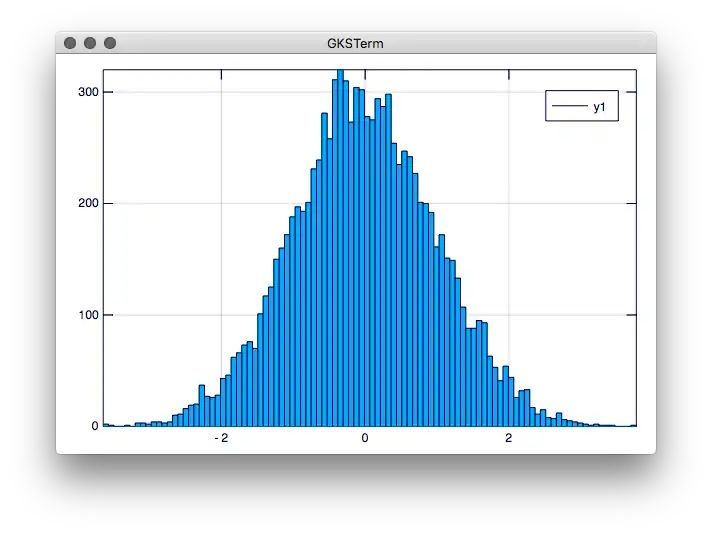
Task: Close the GKSTerm window
Action: pos(69,43)
